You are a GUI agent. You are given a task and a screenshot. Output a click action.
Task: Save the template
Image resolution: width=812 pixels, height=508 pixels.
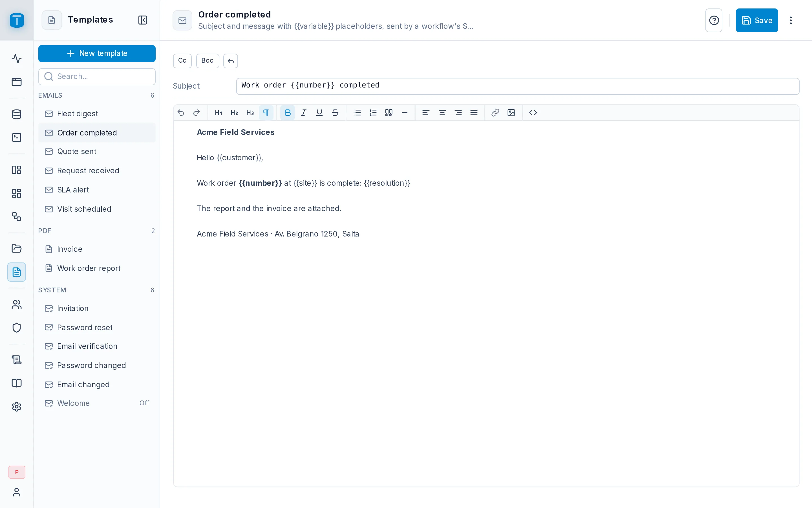[x=757, y=21]
